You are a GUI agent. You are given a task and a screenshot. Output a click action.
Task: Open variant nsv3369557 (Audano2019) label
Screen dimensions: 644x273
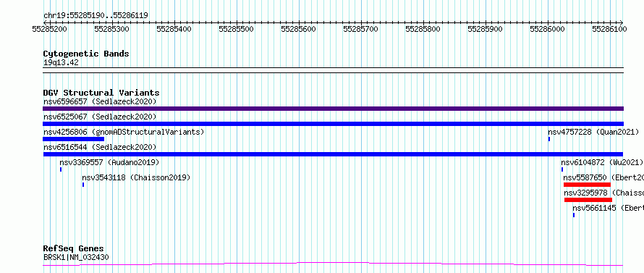109,162
